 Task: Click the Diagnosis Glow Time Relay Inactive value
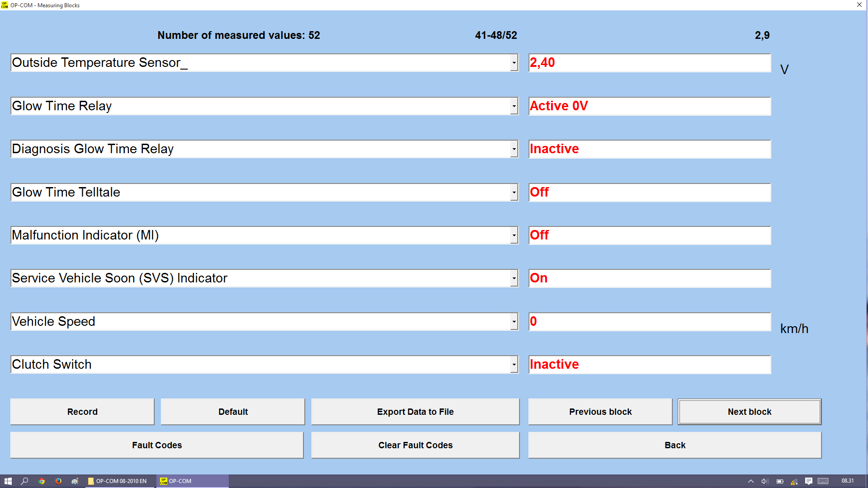click(x=650, y=149)
